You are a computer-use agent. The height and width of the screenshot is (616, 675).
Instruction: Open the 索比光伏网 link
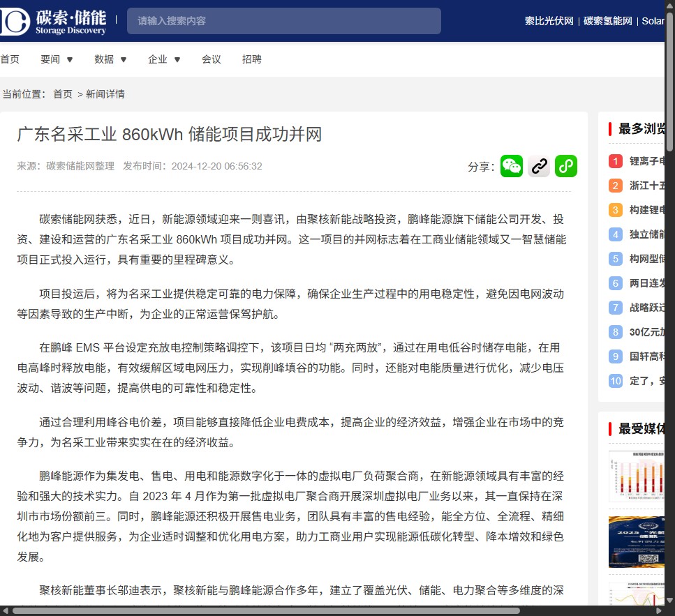tap(549, 21)
